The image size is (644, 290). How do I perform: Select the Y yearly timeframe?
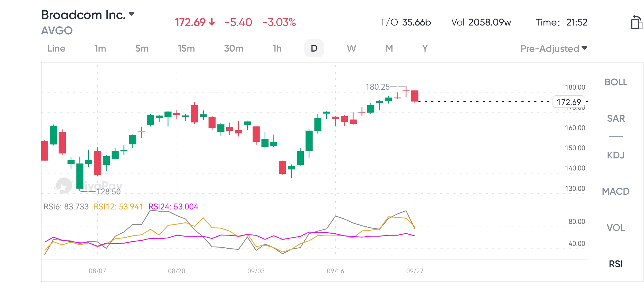tap(425, 48)
